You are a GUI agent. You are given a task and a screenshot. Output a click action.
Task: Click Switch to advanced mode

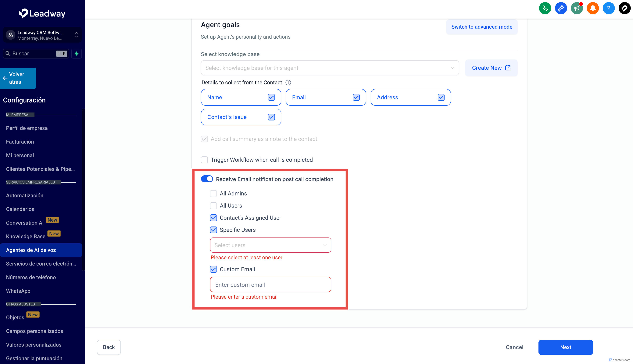481,27
